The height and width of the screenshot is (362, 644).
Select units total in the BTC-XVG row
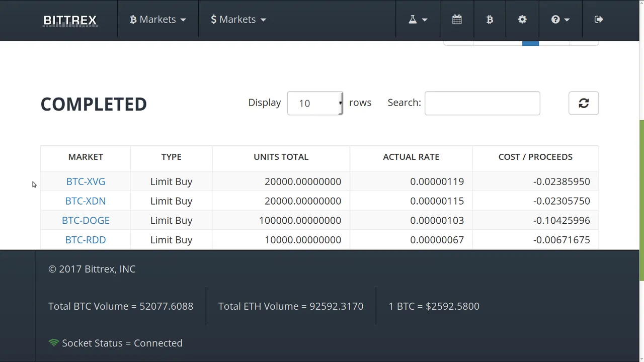[303, 182]
